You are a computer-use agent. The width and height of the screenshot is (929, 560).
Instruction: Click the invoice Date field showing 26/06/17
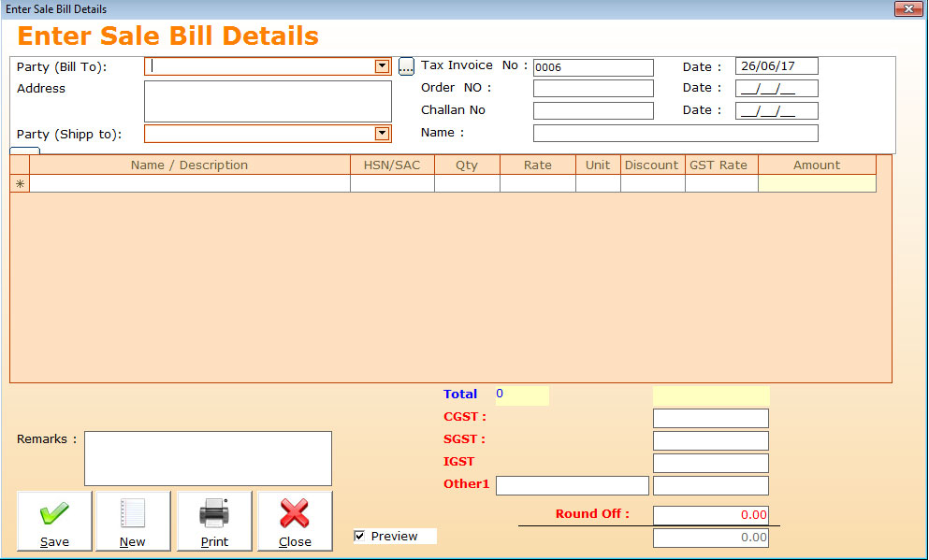click(777, 66)
